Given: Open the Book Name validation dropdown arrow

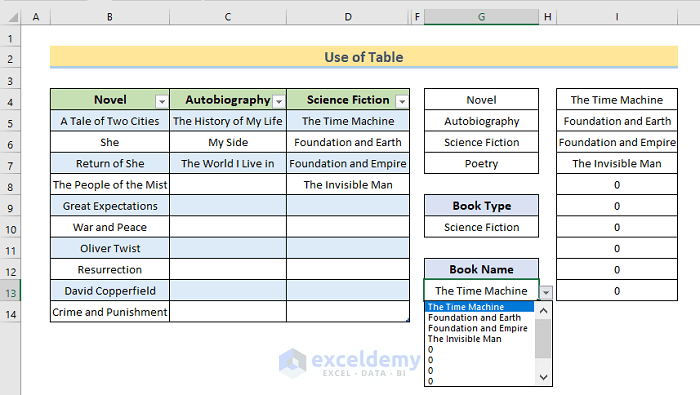Looking at the screenshot, I should pos(546,292).
